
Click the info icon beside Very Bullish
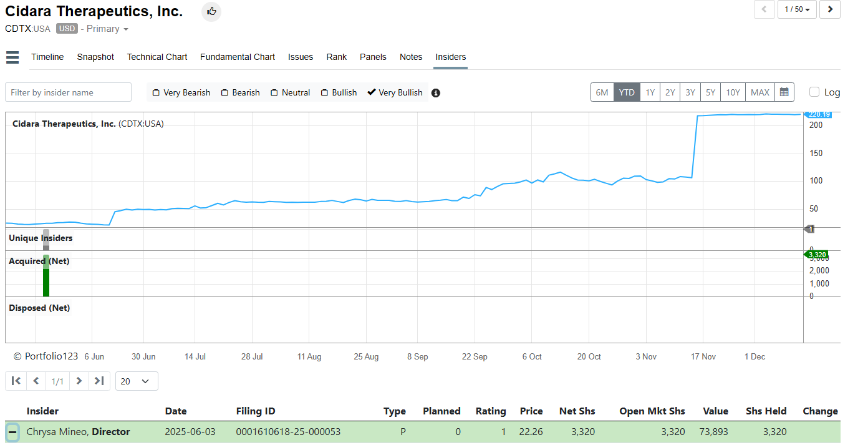click(x=436, y=93)
